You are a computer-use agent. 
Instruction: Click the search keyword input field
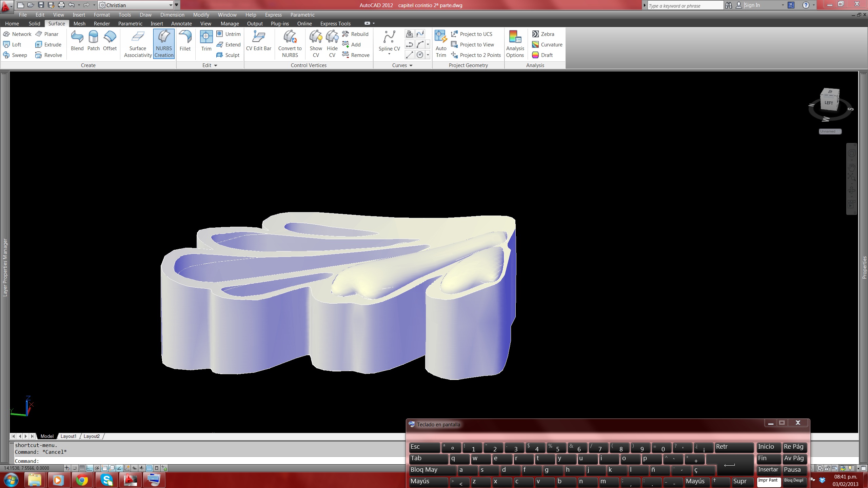[684, 5]
